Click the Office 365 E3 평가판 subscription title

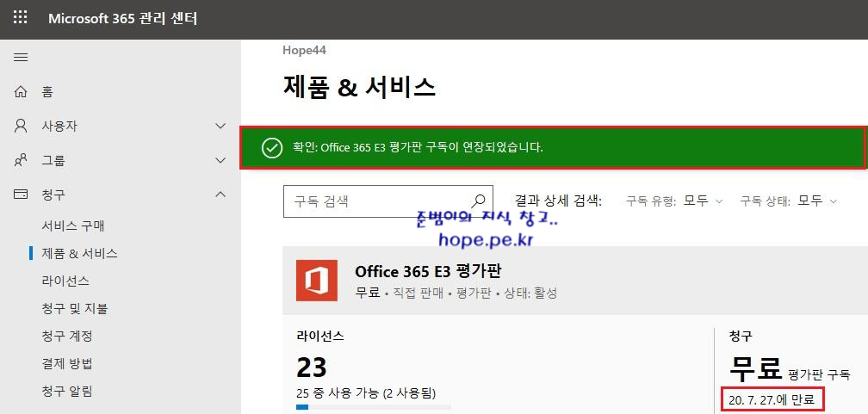[x=429, y=272]
